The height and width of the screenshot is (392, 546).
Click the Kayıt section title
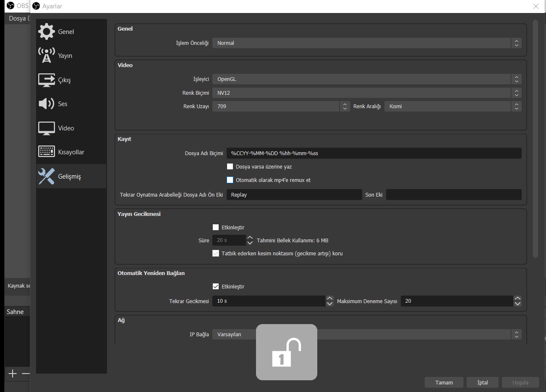click(124, 139)
